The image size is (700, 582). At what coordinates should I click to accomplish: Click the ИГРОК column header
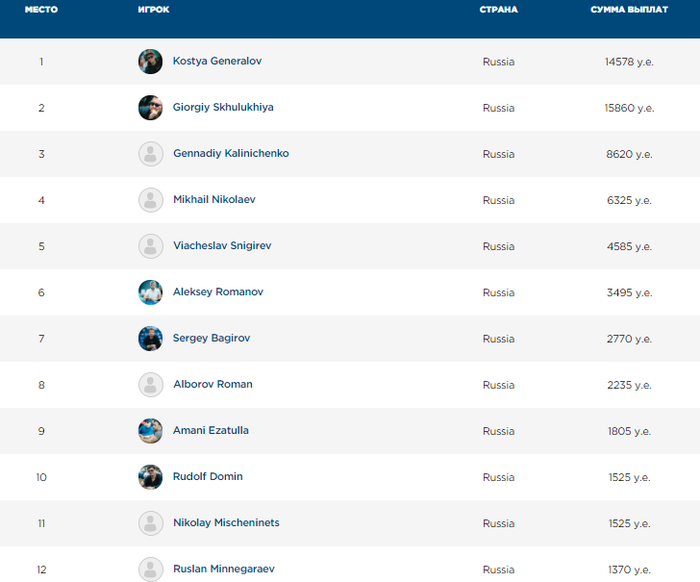(153, 10)
